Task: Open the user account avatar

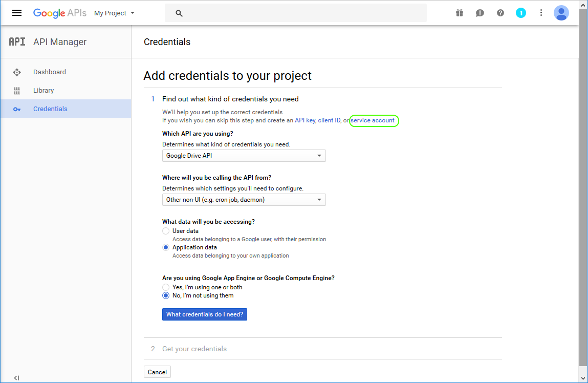Action: pyautogui.click(x=561, y=13)
